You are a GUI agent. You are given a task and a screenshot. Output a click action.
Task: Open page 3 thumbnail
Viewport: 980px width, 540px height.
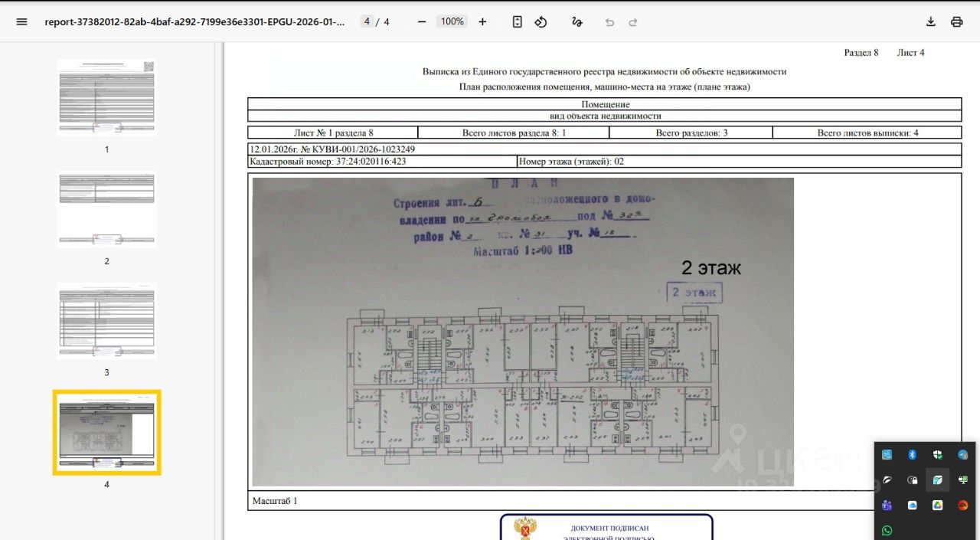click(x=106, y=321)
